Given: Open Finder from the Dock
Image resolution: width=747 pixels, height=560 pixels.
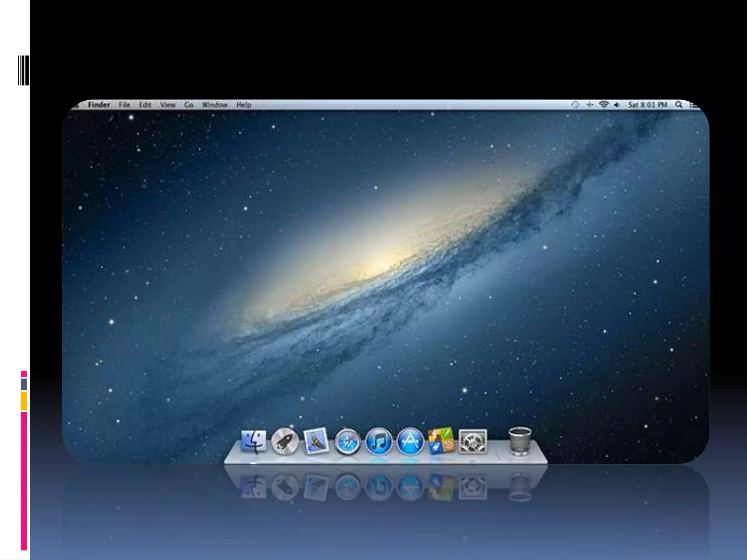Looking at the screenshot, I should click(x=253, y=442).
